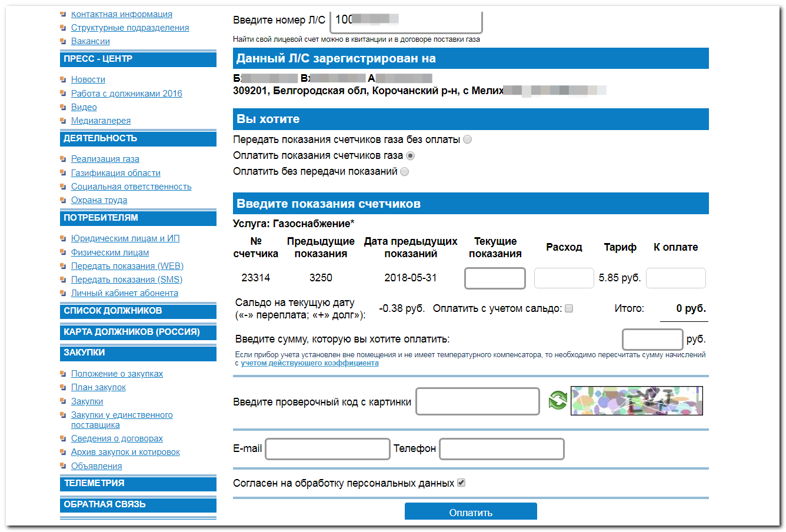786x532 pixels.
Task: Open Видео link
Action: pyautogui.click(x=84, y=107)
